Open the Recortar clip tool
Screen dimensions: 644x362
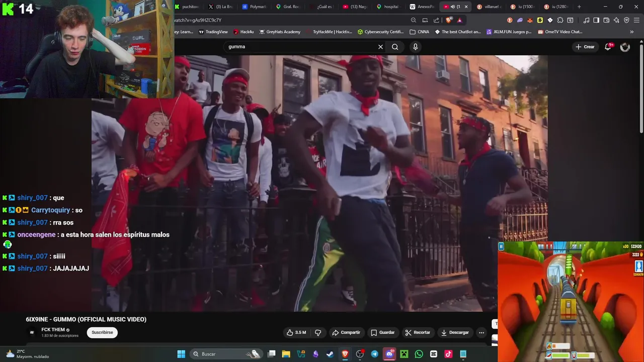coord(418,332)
